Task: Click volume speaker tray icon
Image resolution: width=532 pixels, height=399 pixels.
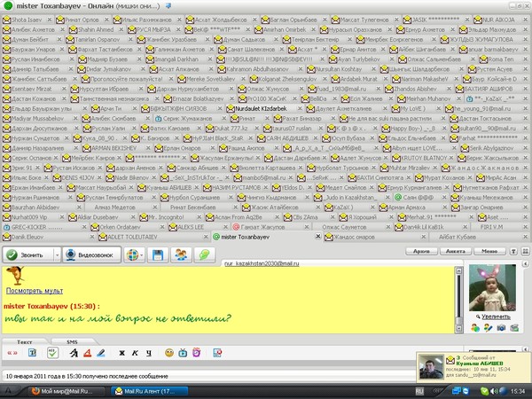Action: [x=494, y=391]
